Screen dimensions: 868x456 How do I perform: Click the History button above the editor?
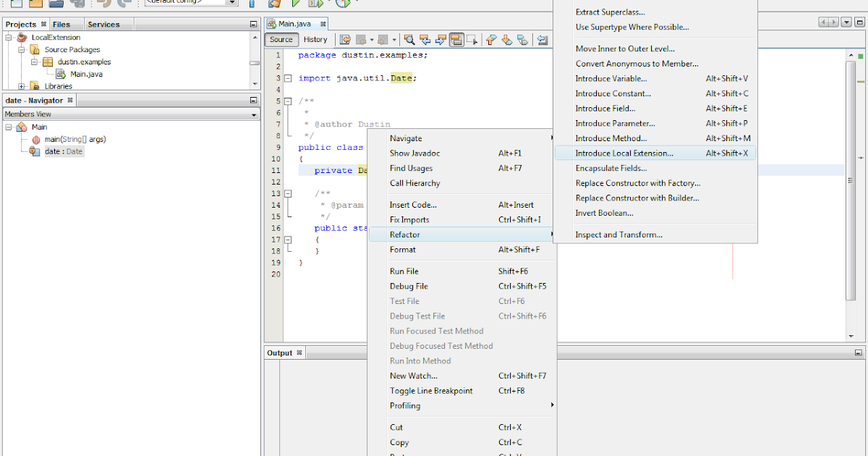pos(316,40)
